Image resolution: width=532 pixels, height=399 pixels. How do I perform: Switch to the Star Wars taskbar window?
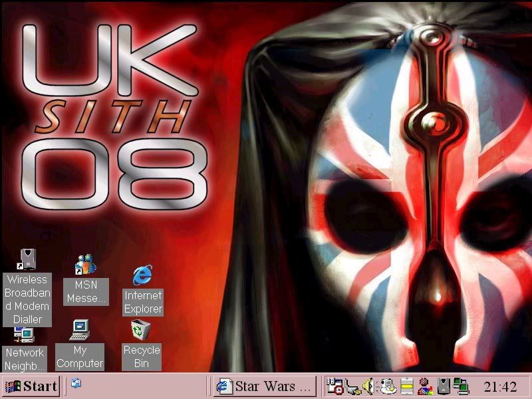tap(265, 386)
